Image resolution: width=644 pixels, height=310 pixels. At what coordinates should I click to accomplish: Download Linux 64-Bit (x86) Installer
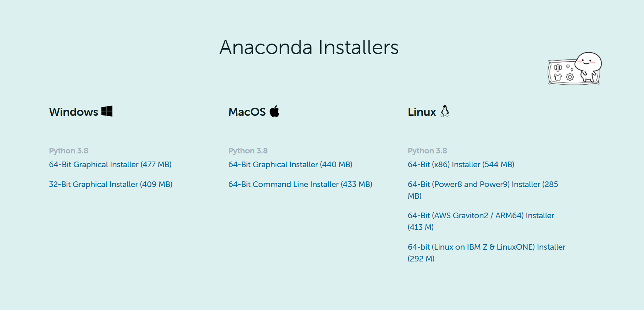coord(461,164)
